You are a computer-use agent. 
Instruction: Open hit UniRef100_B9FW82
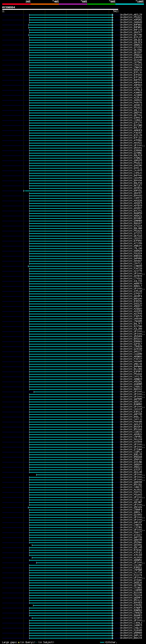click(131, 25)
